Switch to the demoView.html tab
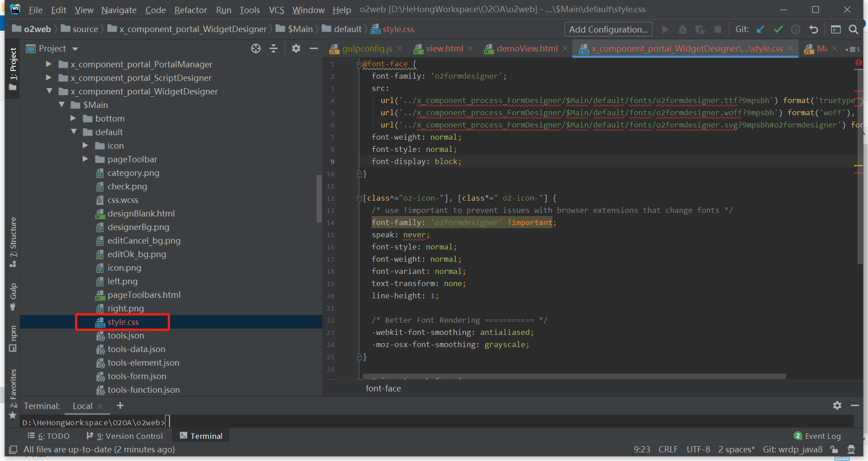 click(527, 48)
